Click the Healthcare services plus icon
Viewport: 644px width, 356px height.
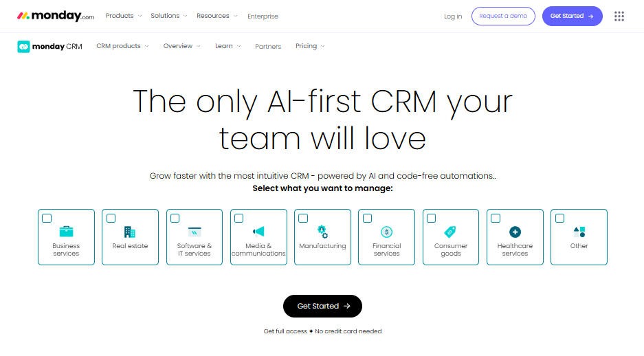(515, 232)
